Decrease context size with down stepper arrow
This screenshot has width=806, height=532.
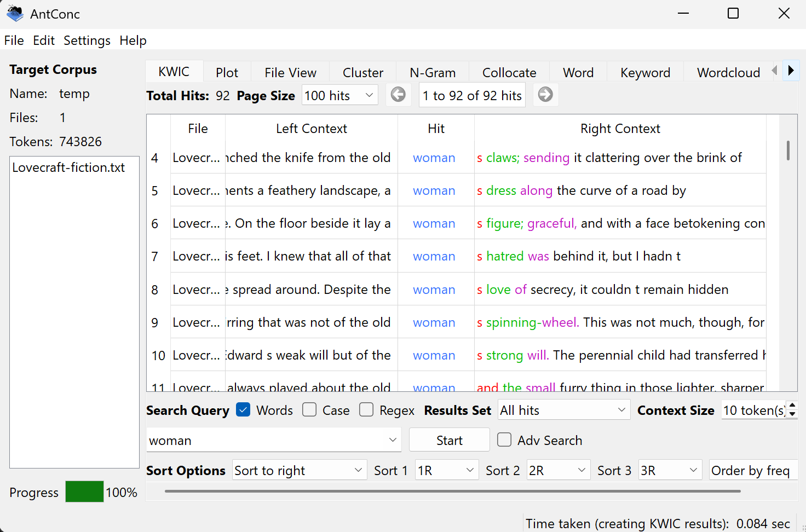click(792, 414)
